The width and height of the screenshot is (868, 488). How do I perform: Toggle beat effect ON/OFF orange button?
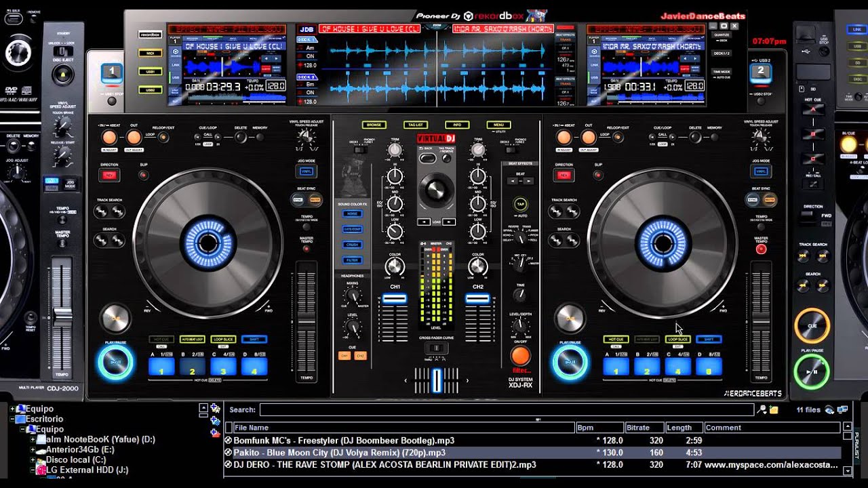pos(520,355)
